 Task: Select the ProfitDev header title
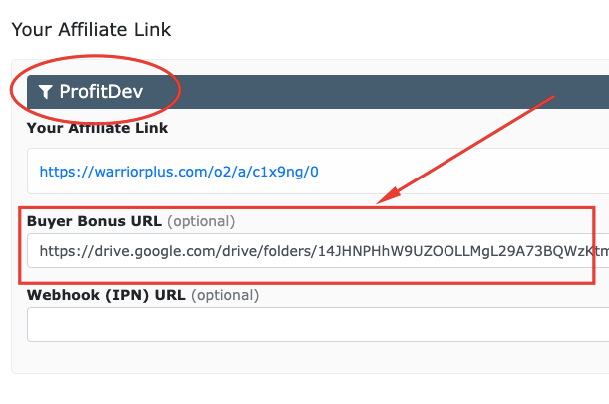(101, 92)
